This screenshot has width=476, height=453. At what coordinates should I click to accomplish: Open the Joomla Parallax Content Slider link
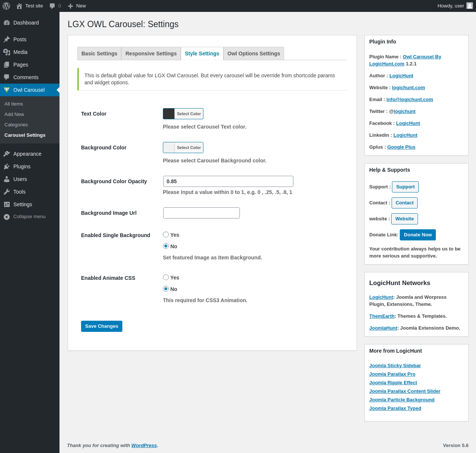(405, 391)
